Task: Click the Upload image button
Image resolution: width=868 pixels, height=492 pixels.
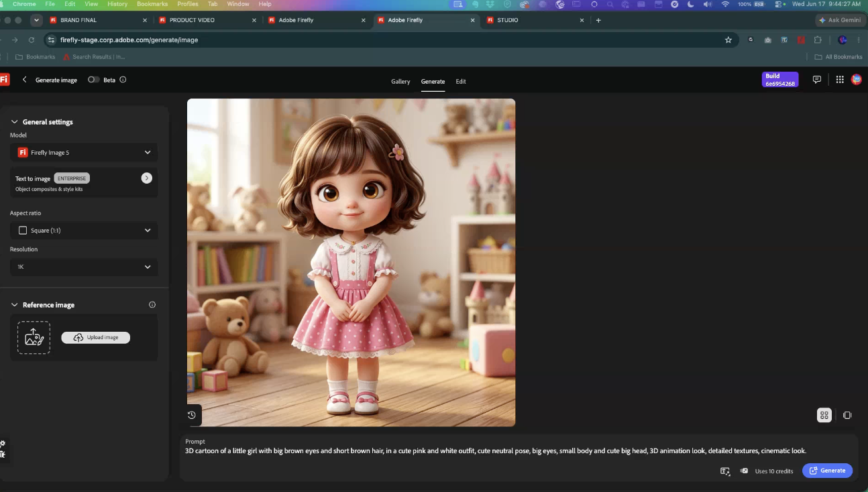Action: pyautogui.click(x=96, y=337)
